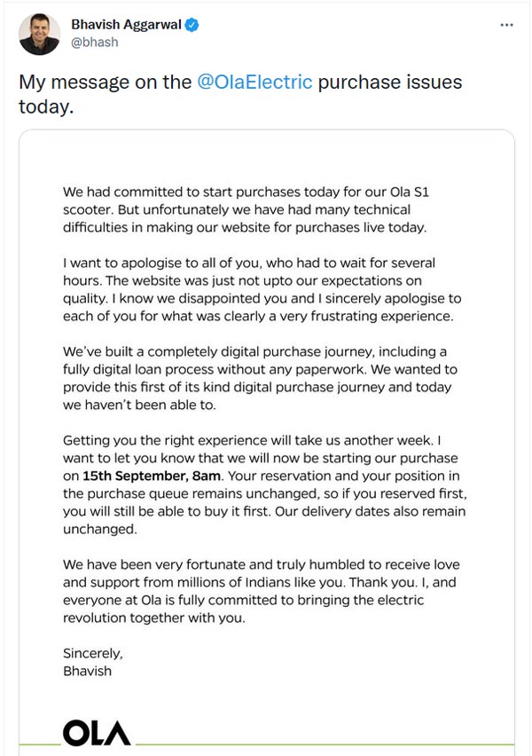The width and height of the screenshot is (532, 756).
Task: Click the tweet text ending "purchase issues today."
Action: tap(239, 94)
